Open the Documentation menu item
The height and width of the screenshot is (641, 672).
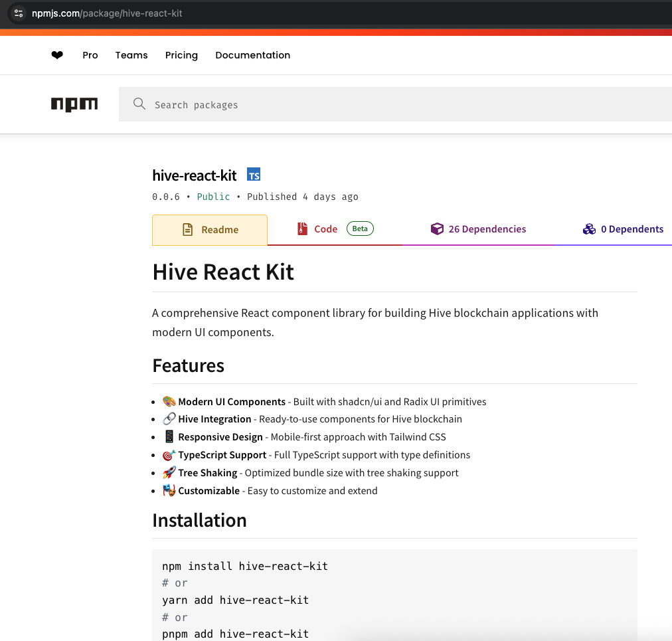[252, 55]
